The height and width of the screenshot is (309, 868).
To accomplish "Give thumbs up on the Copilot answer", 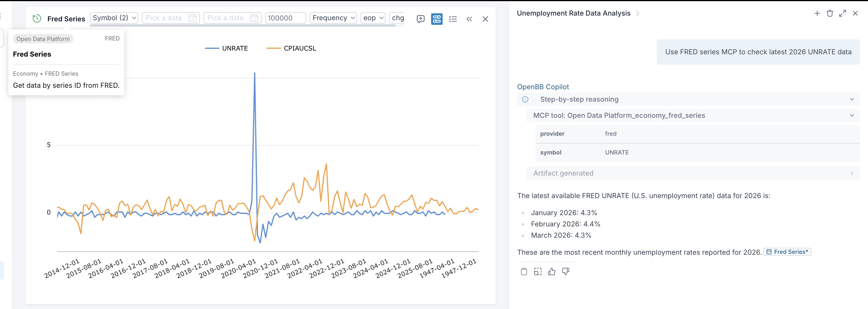I will click(552, 271).
